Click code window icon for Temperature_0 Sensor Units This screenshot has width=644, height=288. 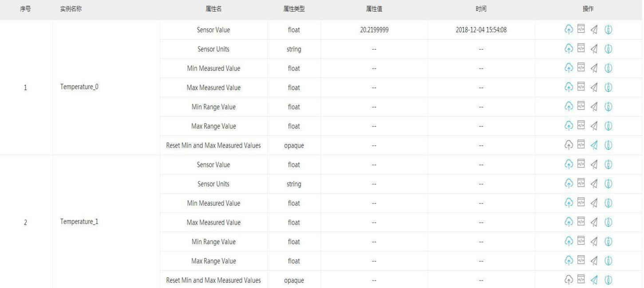[x=581, y=49]
